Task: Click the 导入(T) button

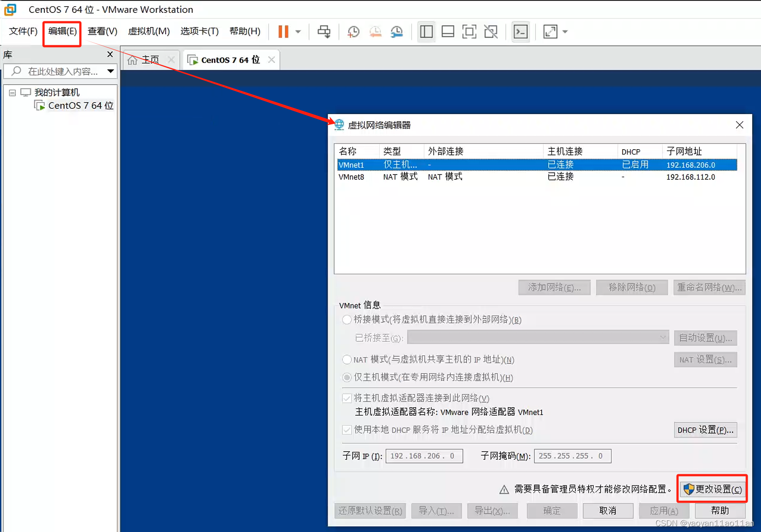Action: [x=436, y=511]
